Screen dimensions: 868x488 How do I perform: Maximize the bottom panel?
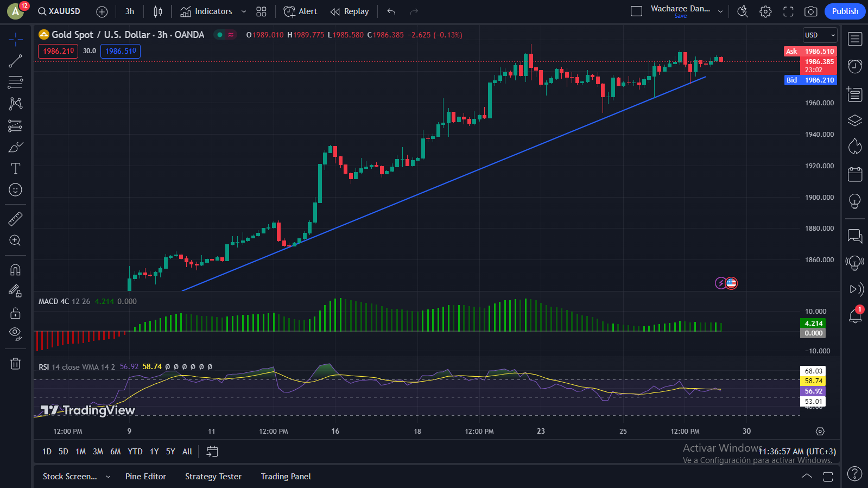pyautogui.click(x=828, y=477)
